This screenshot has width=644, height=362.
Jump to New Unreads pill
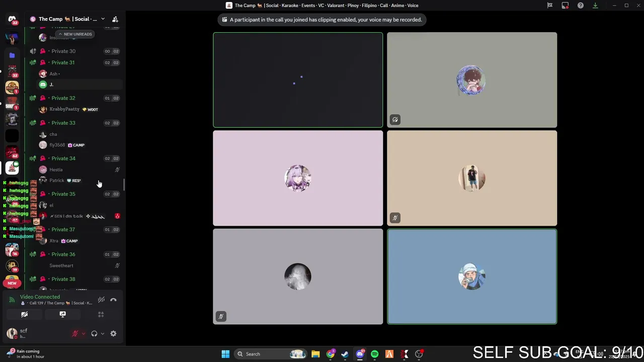click(x=75, y=34)
